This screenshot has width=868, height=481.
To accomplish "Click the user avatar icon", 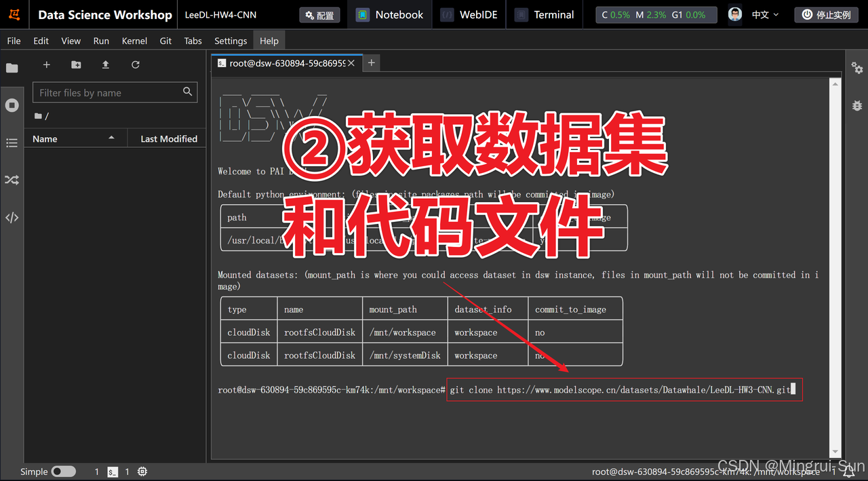I will pyautogui.click(x=735, y=14).
